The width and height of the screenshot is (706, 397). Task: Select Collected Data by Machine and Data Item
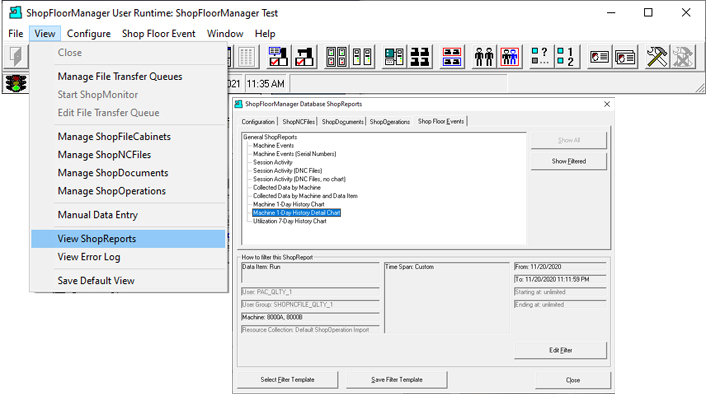[305, 196]
